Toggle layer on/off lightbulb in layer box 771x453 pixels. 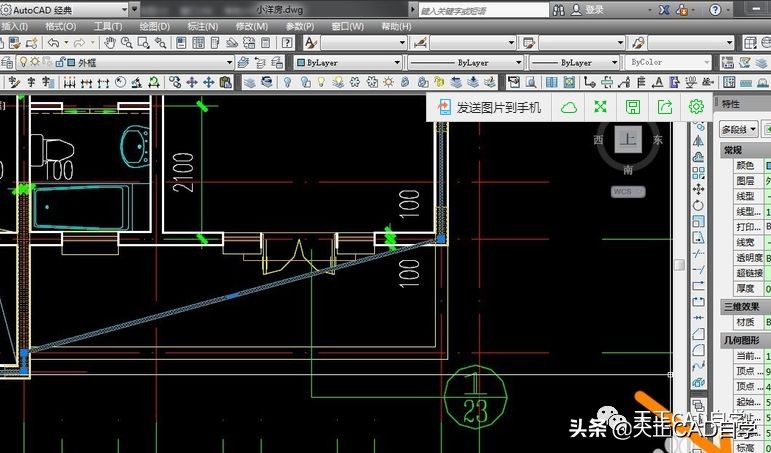(23, 62)
